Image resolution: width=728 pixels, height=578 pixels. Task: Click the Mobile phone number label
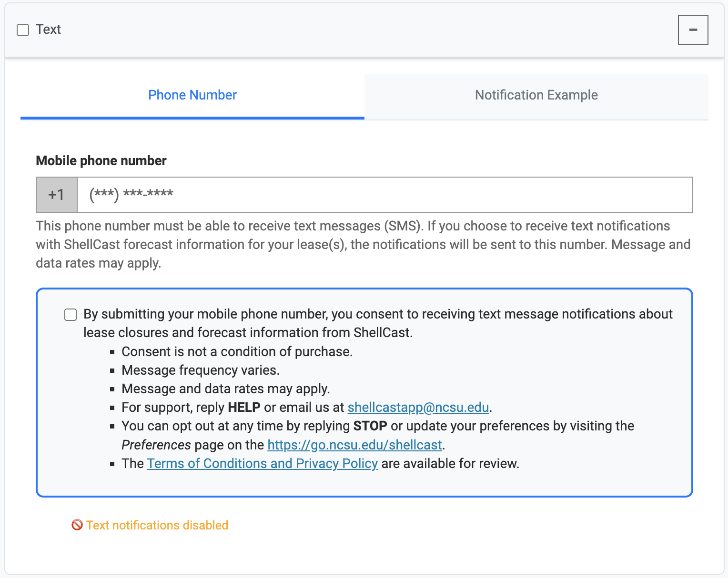click(101, 160)
